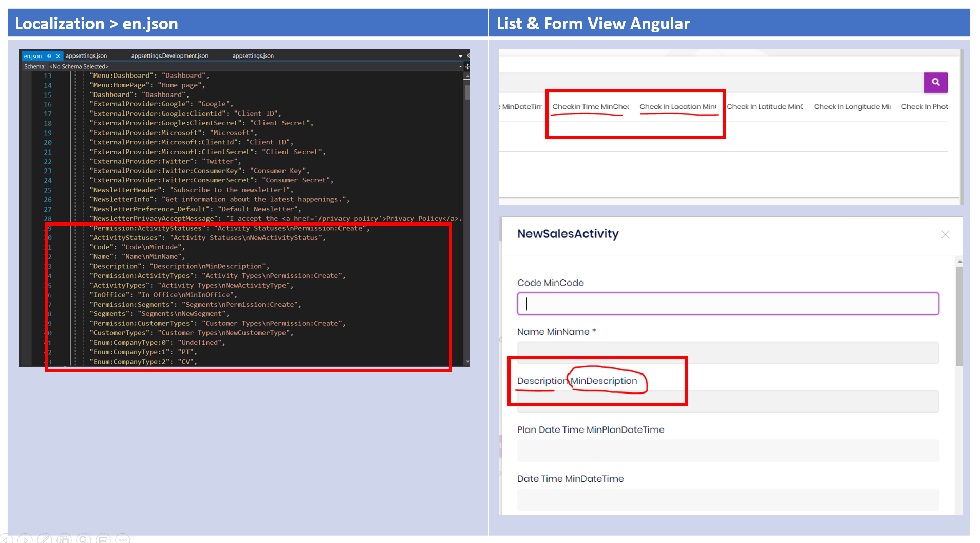Expand the Schema selection dropdown
The image size is (980, 543).
pyautogui.click(x=460, y=67)
